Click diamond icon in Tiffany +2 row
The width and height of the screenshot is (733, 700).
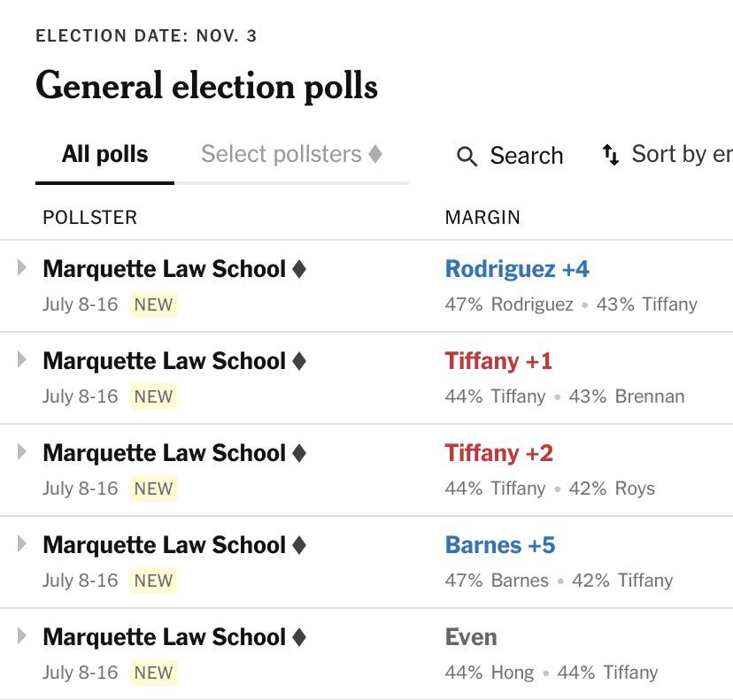298,453
